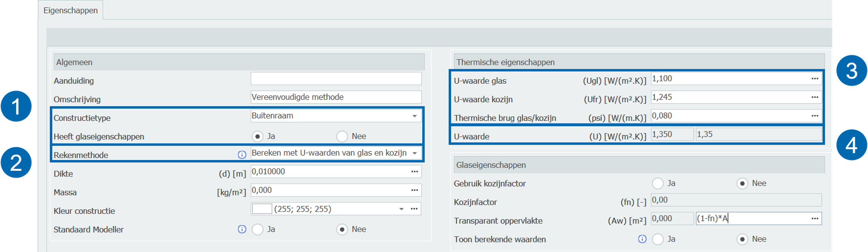Open ellipsis button of Massa field

[x=414, y=190]
